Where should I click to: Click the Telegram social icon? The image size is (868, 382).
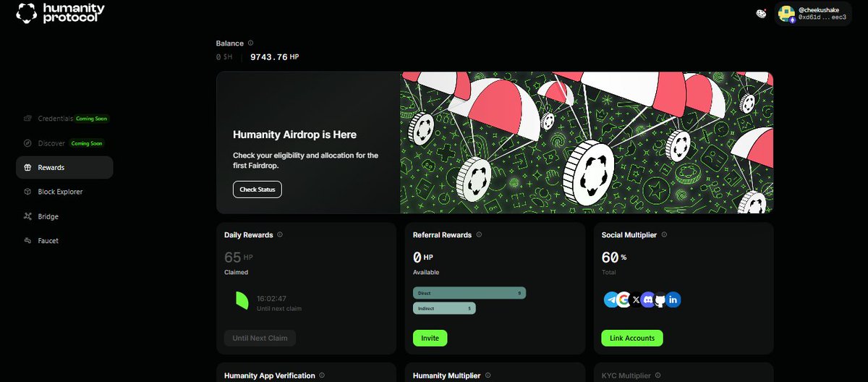[x=612, y=299]
